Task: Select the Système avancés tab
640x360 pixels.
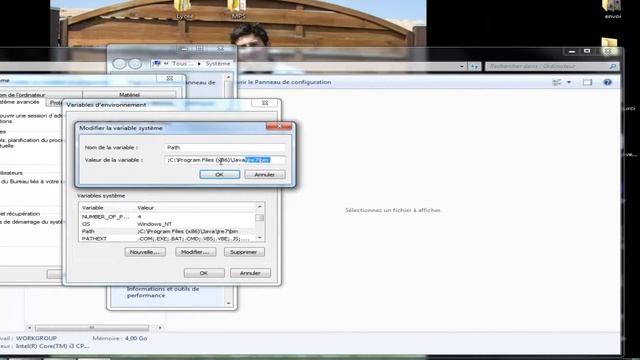Action: [20, 102]
